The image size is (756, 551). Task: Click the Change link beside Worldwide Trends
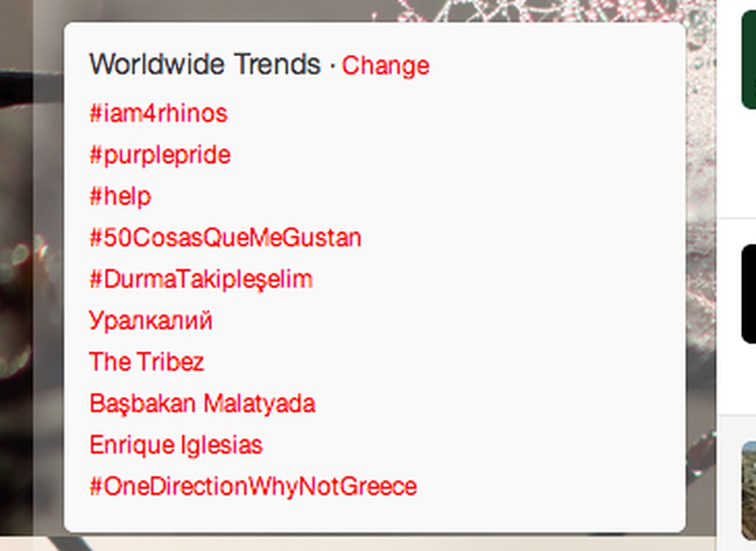(385, 66)
